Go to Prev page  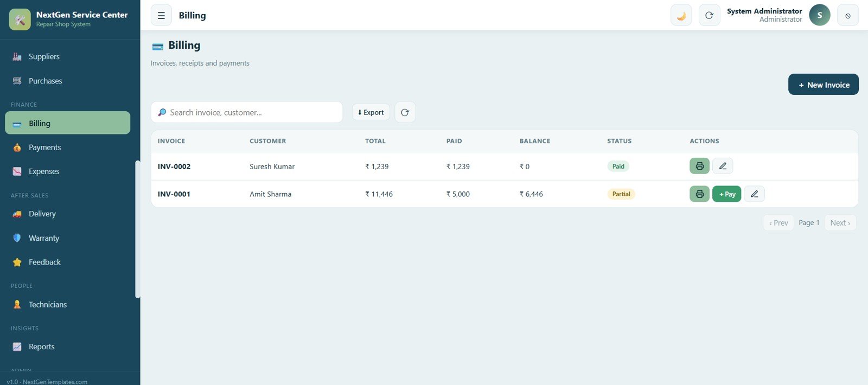point(778,223)
